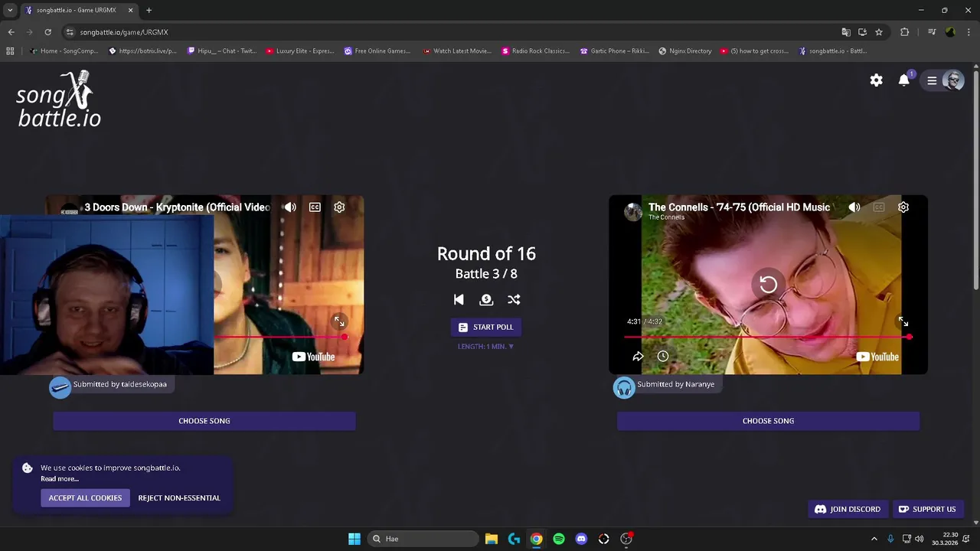Open songbattle.io settings gear

click(x=876, y=80)
